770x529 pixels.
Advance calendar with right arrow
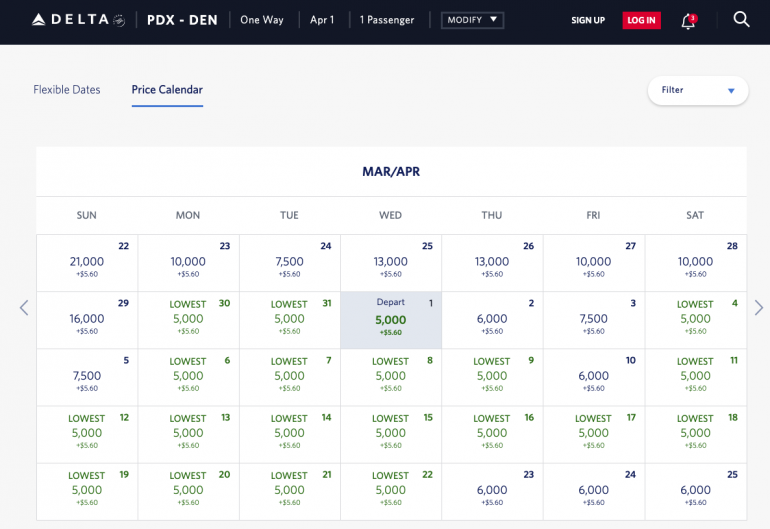click(758, 308)
